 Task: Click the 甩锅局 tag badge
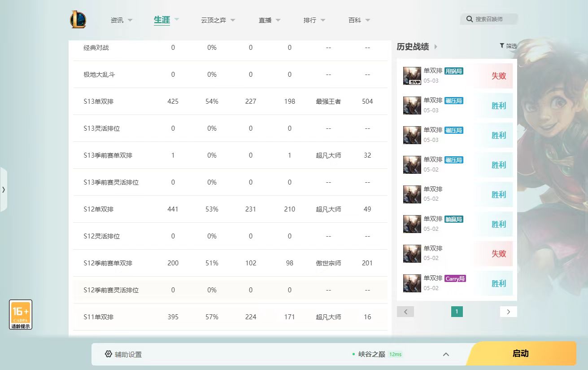454,71
